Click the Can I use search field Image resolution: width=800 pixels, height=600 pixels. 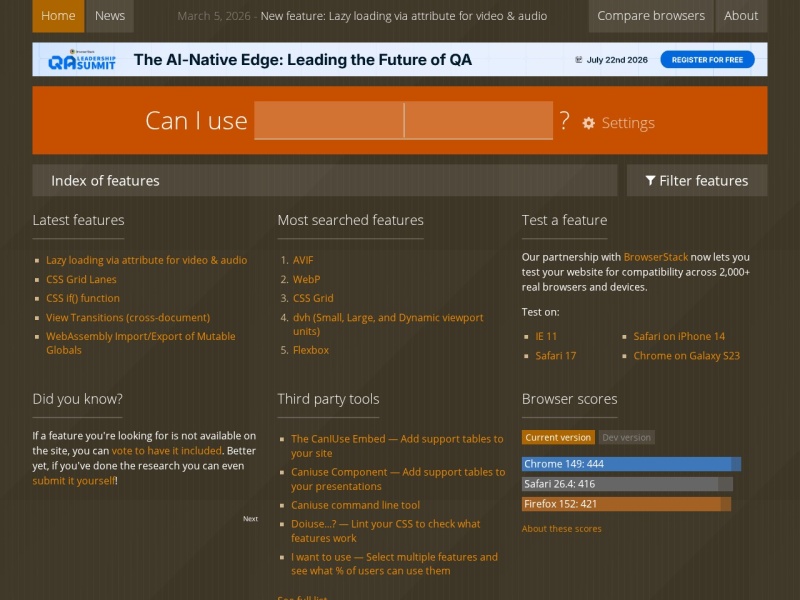(404, 120)
